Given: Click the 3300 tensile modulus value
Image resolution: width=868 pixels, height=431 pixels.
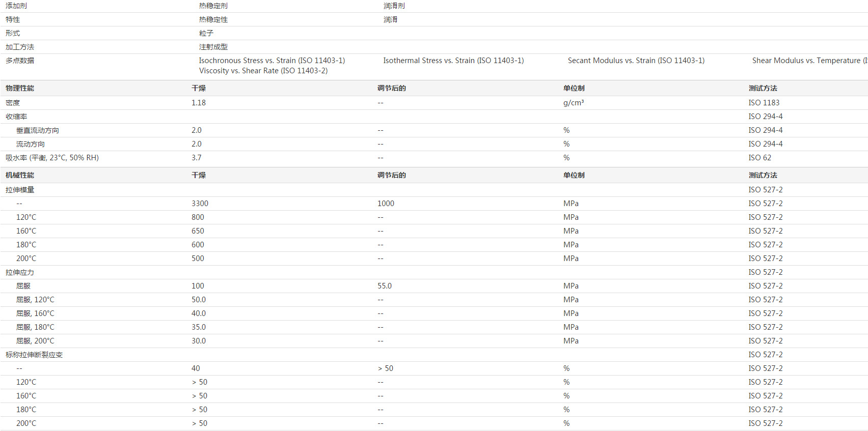Looking at the screenshot, I should (x=200, y=204).
